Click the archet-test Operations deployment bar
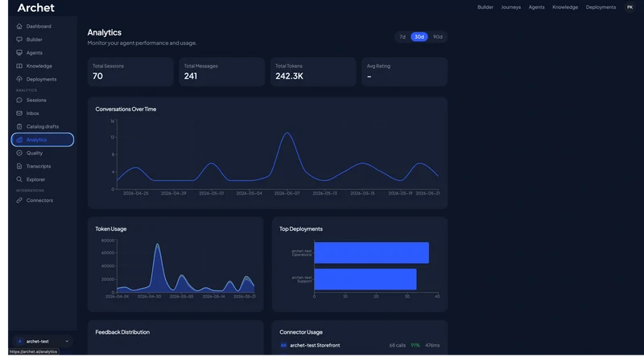The image size is (644, 362). 371,253
